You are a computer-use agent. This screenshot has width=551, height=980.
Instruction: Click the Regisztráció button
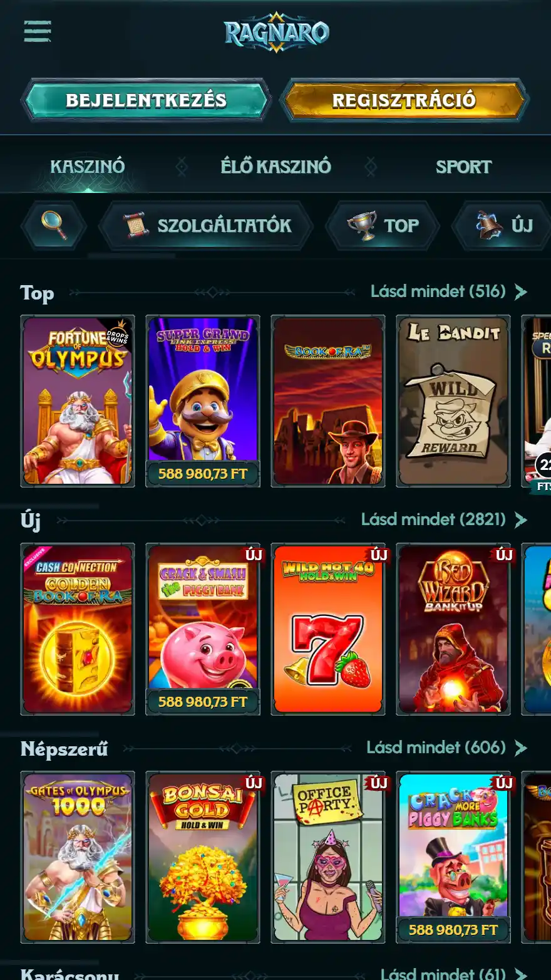[404, 100]
